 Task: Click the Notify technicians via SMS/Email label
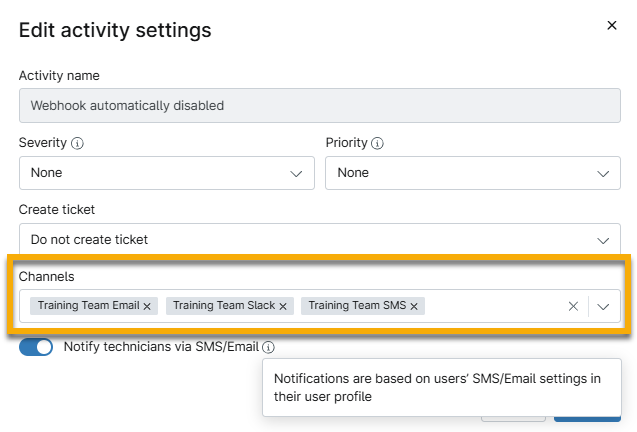[161, 347]
